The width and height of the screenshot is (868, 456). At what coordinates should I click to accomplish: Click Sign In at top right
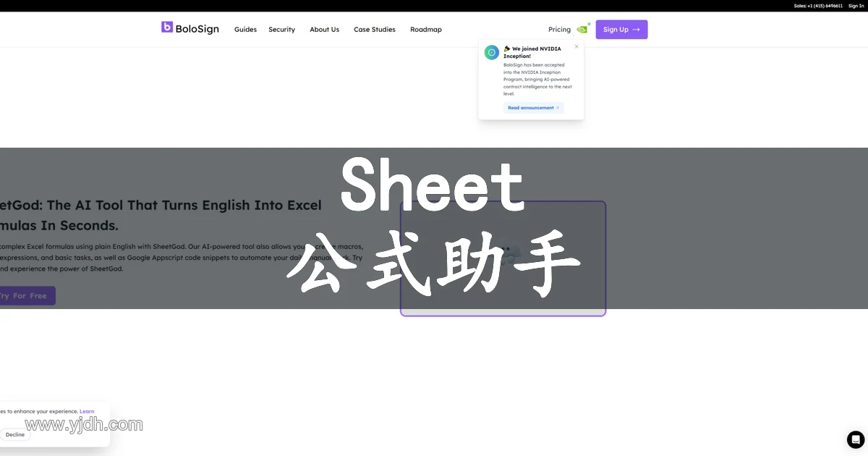point(856,6)
